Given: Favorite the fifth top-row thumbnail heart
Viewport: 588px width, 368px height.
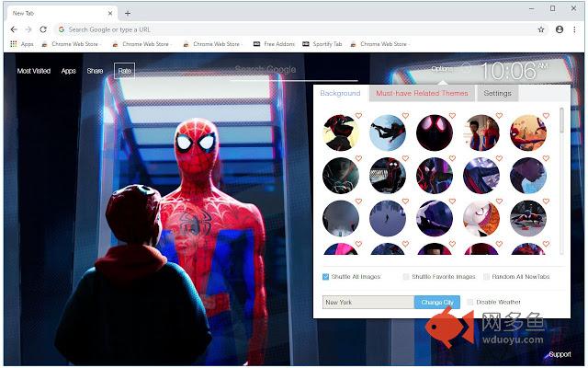Looking at the screenshot, I should pyautogui.click(x=546, y=116).
